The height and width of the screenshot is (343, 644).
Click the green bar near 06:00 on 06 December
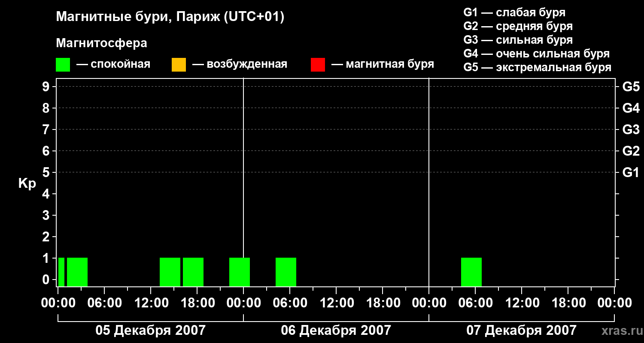[x=286, y=272]
